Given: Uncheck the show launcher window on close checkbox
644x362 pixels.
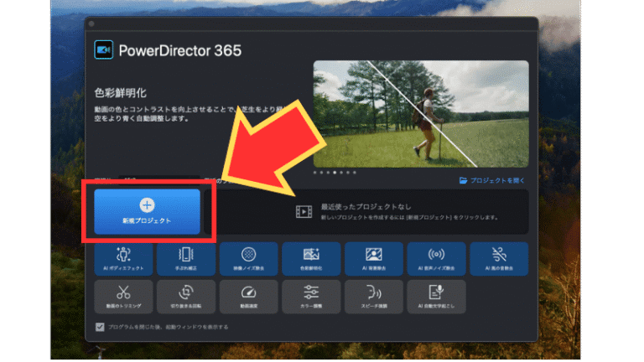Looking at the screenshot, I should pos(101,327).
